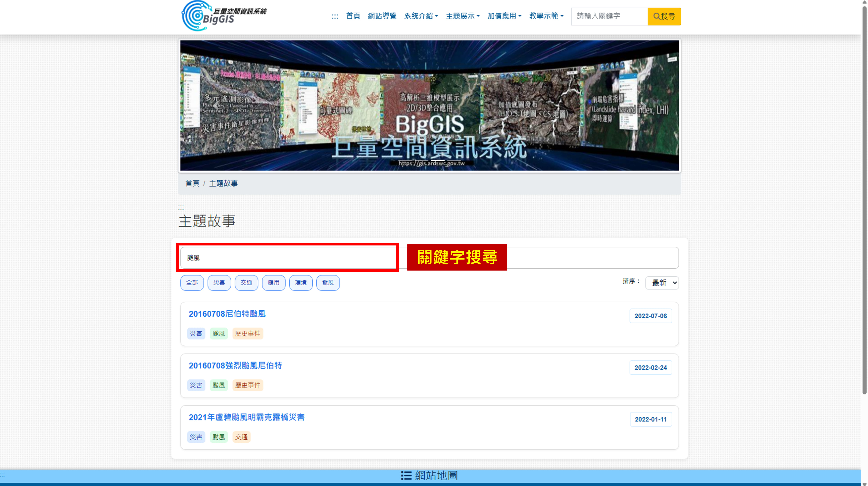
Task: Toggle the 災害 category filter
Action: click(x=219, y=283)
